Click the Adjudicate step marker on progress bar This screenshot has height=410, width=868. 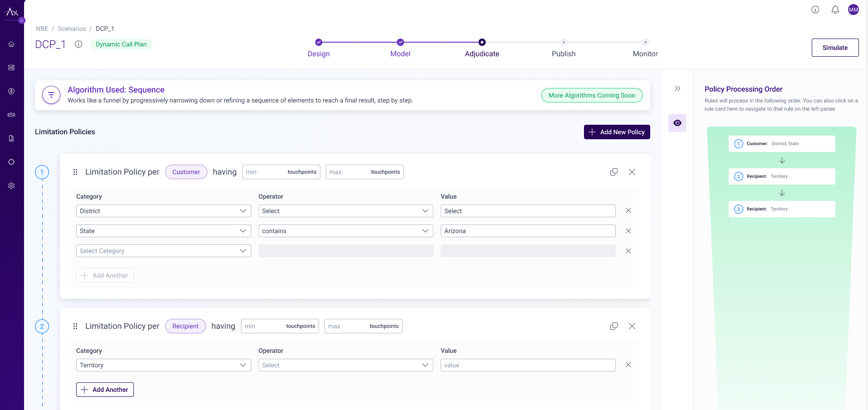[481, 42]
